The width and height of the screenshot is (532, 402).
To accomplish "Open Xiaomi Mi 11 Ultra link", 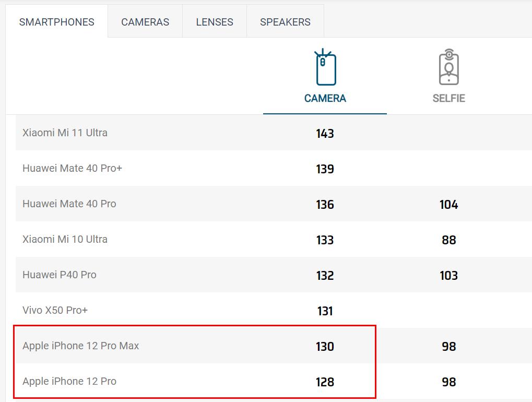I will 65,133.
